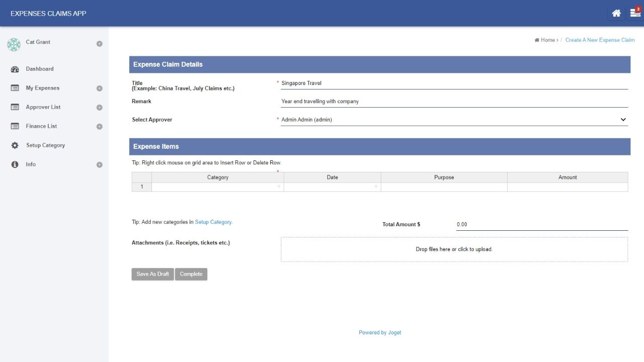Expand the My Expenses submenu
The image size is (644, 362).
99,88
